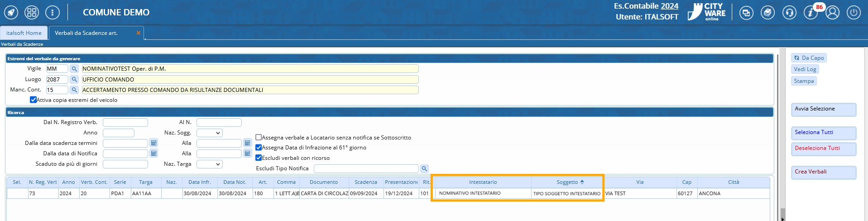This screenshot has width=868, height=221.
Task: Open the applications grid menu icon
Action: (32, 12)
